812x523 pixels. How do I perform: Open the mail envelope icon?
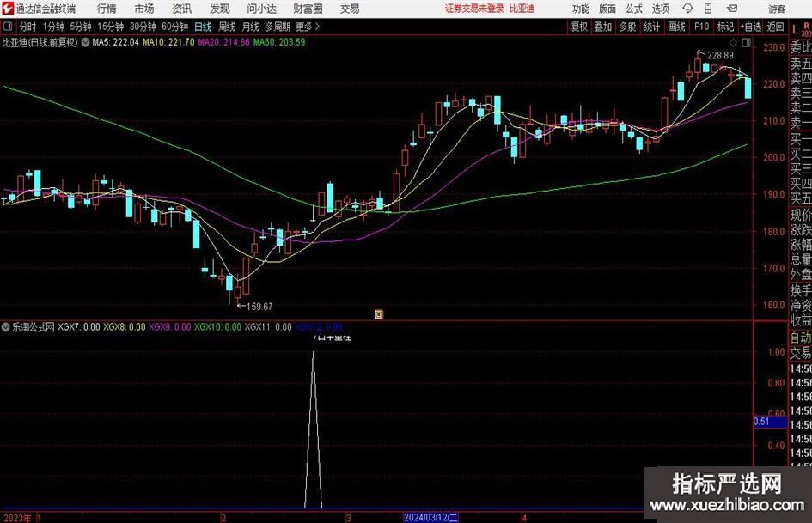(x=732, y=9)
